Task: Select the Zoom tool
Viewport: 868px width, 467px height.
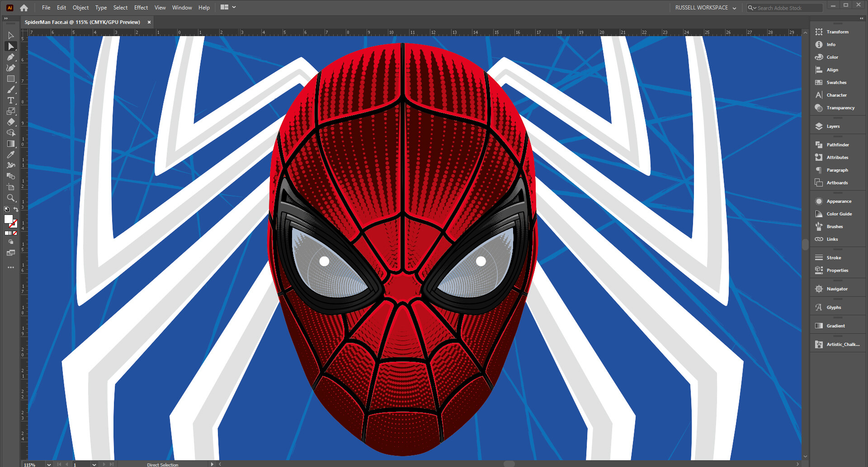Action: (11, 198)
